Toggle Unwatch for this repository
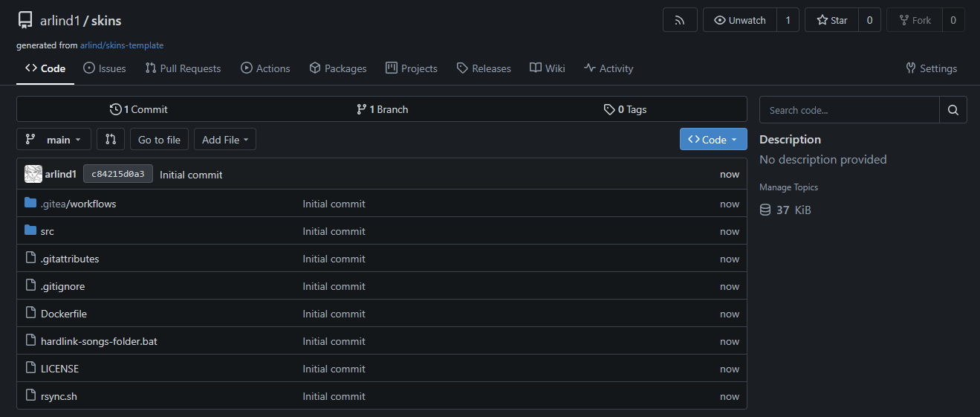The width and height of the screenshot is (980, 417). [740, 20]
